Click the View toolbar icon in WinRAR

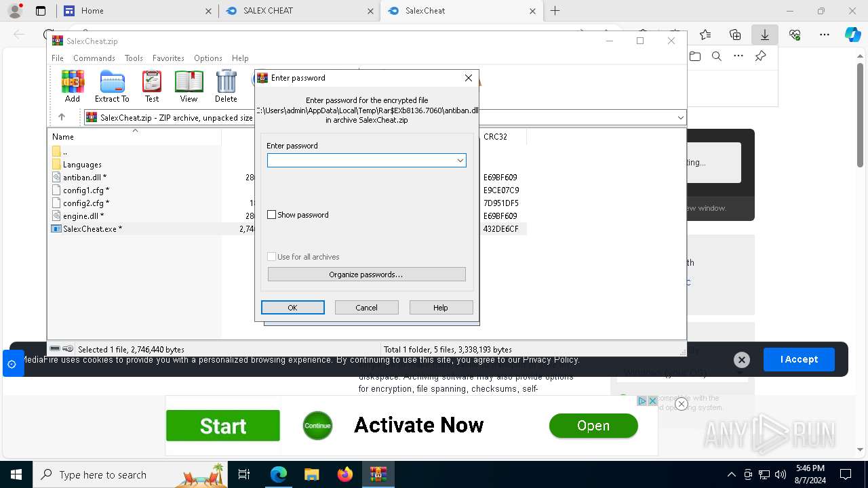click(x=189, y=86)
